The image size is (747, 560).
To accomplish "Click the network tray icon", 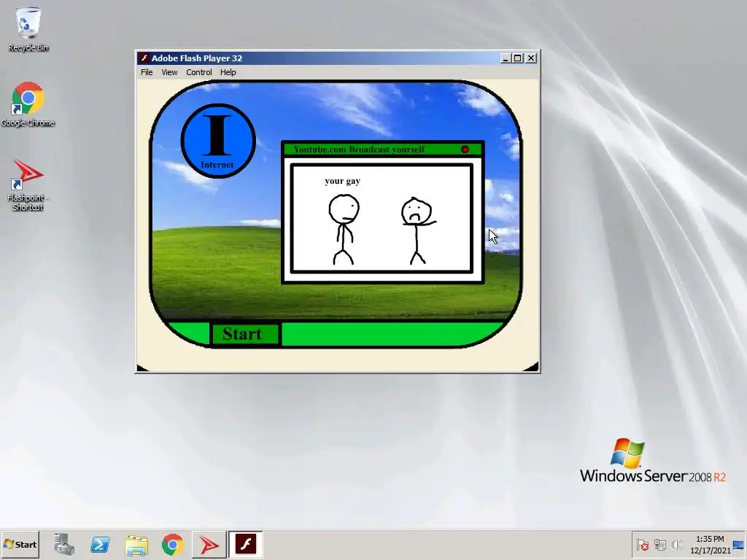I will [x=659, y=544].
